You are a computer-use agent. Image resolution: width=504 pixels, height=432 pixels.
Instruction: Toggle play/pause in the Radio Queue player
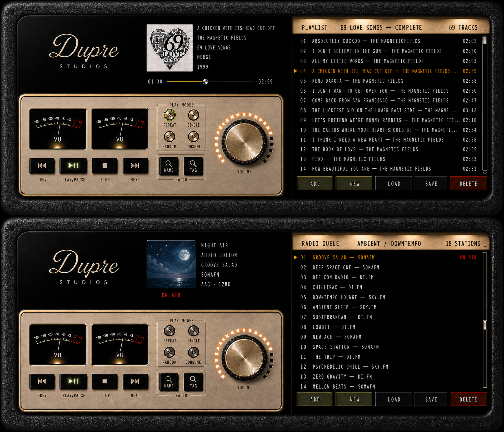click(73, 381)
